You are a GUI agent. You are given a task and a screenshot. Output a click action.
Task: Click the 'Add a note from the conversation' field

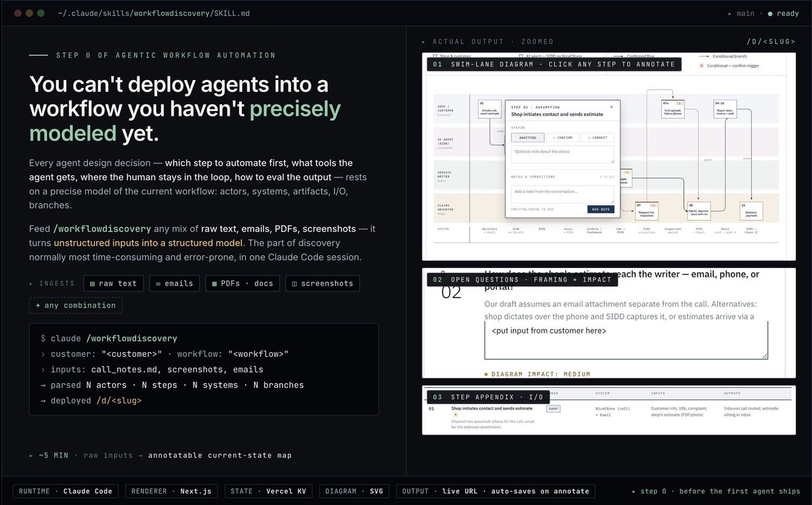562,194
